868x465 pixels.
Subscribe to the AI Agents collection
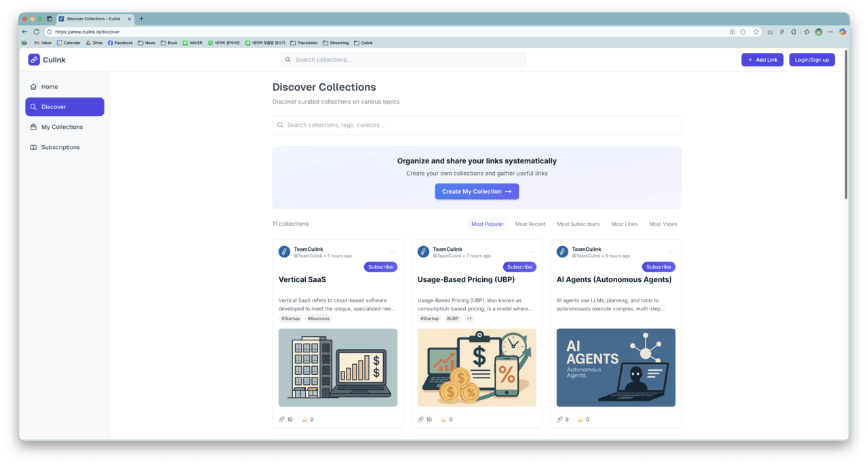click(658, 266)
